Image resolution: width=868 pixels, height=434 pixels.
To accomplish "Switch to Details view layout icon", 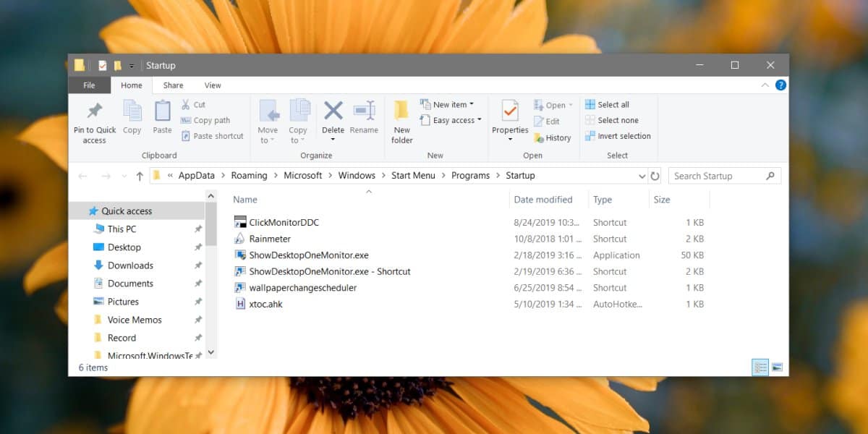I will click(x=760, y=367).
